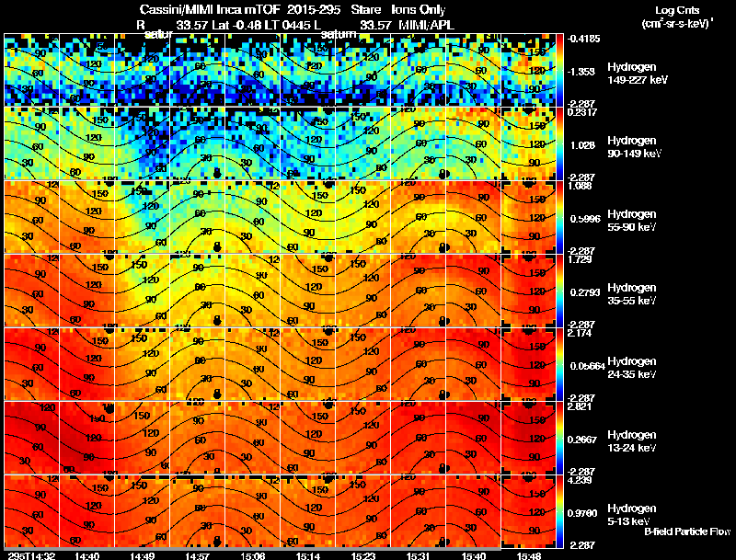This screenshot has height=560, width=736.
Task: Click the 14:57 image panel in the 55-90 keV row
Action: 197,217
